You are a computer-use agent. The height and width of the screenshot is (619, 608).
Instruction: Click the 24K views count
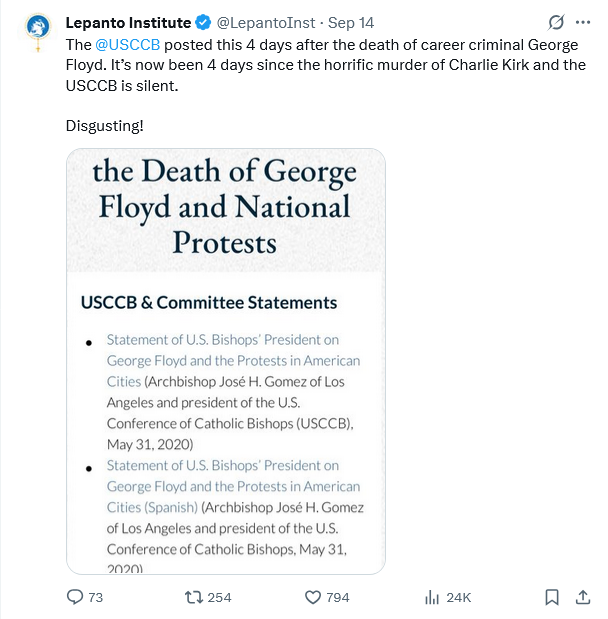458,597
